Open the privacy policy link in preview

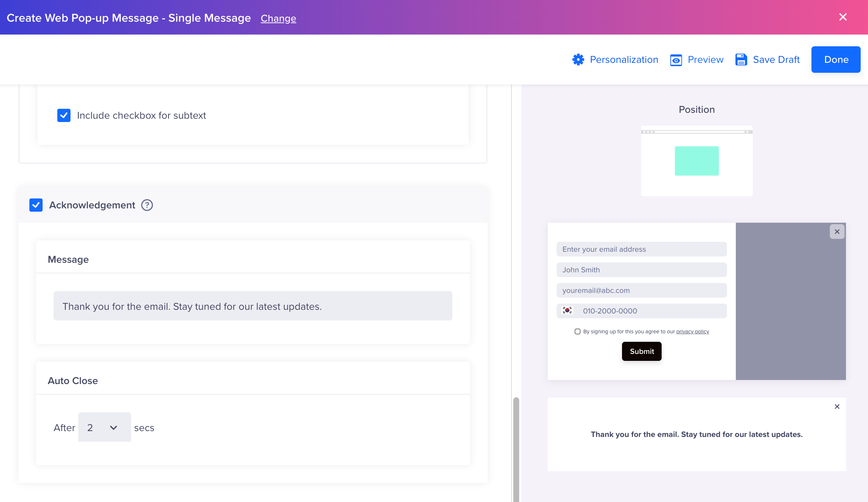(692, 331)
